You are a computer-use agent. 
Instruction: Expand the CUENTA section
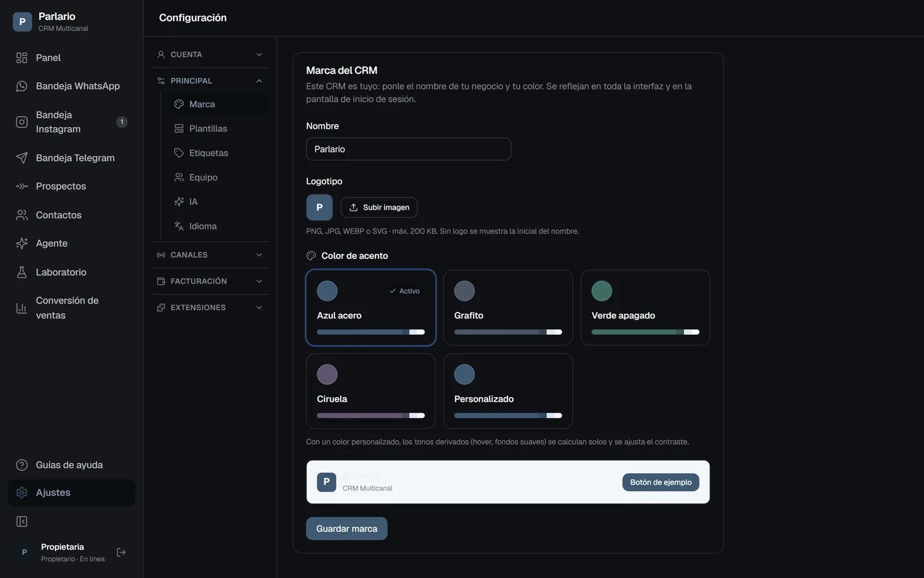tap(210, 54)
